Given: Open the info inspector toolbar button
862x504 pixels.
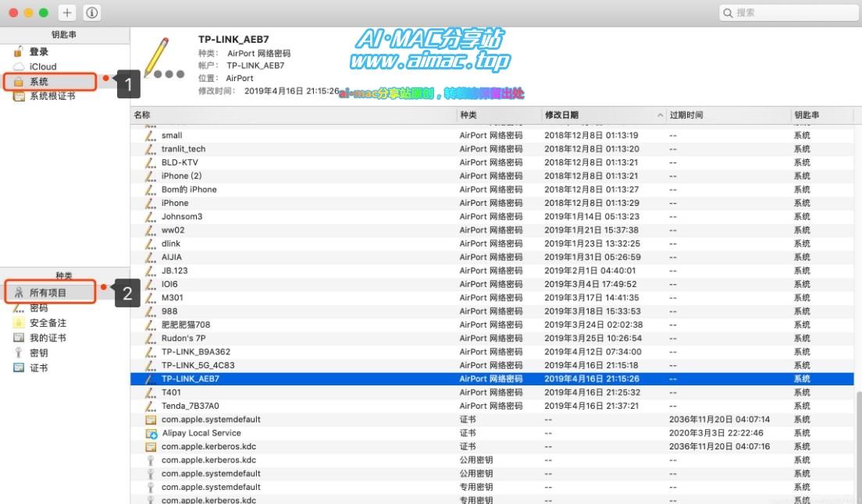Looking at the screenshot, I should click(92, 12).
